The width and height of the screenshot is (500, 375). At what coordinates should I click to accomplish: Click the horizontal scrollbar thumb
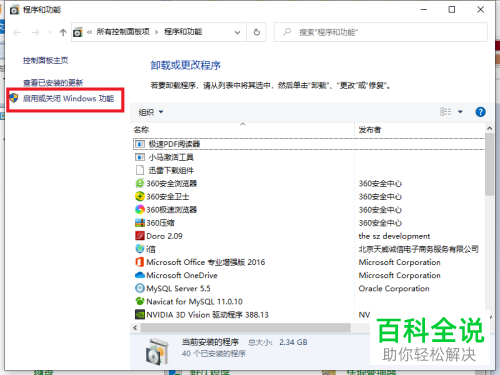[245, 328]
